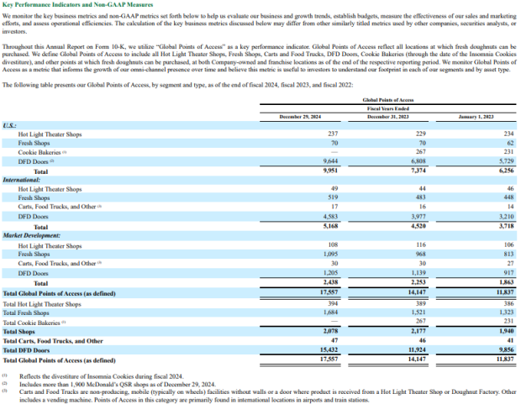Click the Total Shops row label
This screenshot has height=420, width=521.
click(19, 331)
